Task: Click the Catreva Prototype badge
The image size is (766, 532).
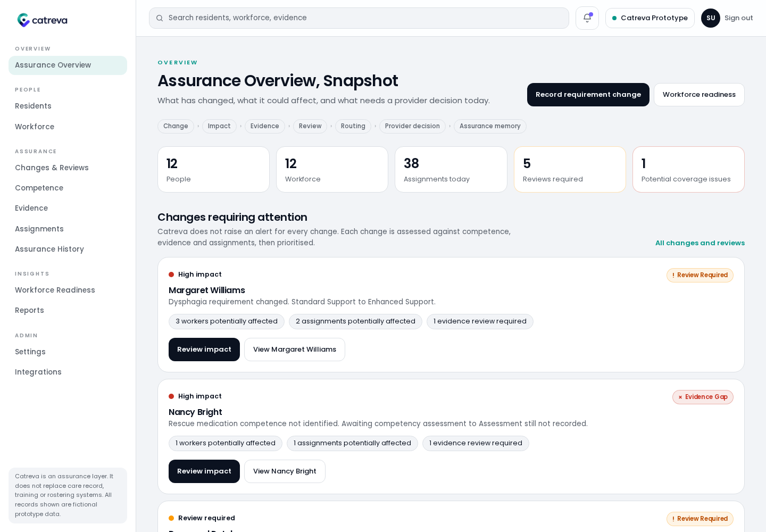Action: coord(650,18)
